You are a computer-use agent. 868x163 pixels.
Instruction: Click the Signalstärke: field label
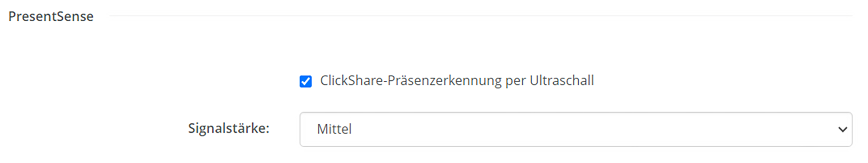point(229,128)
